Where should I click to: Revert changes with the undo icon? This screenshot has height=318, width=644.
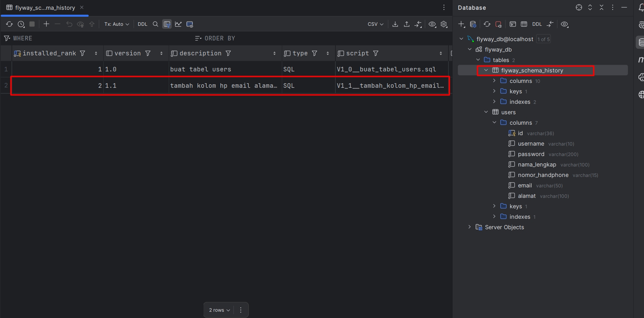(x=69, y=24)
